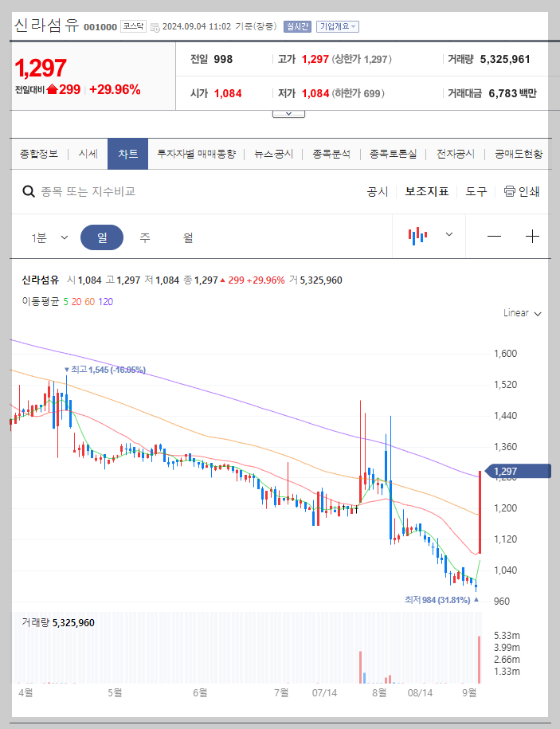This screenshot has width=560, height=729.
Task: Click the 도구 tools button
Action: coord(476,191)
